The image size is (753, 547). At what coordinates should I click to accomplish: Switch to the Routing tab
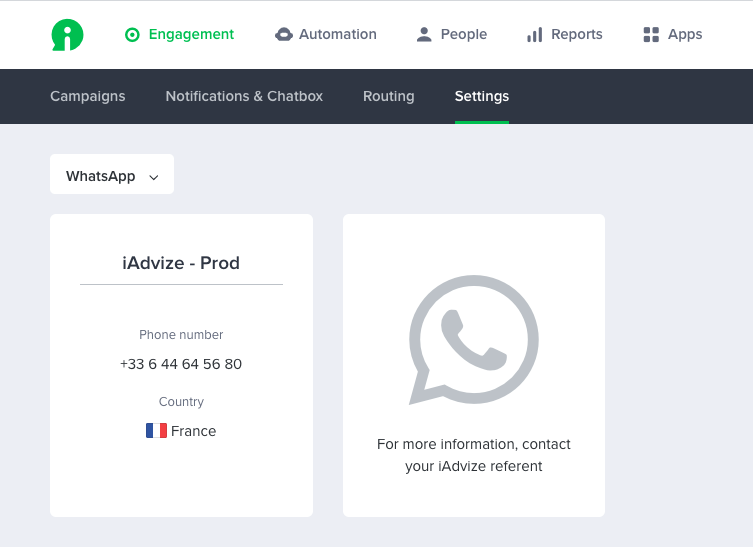click(x=389, y=97)
